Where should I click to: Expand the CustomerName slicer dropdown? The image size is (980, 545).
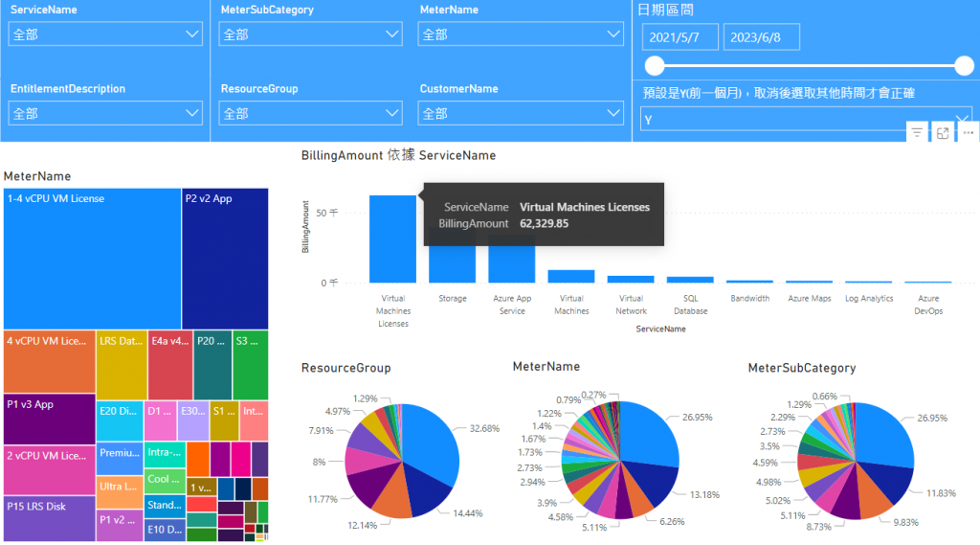click(x=521, y=113)
